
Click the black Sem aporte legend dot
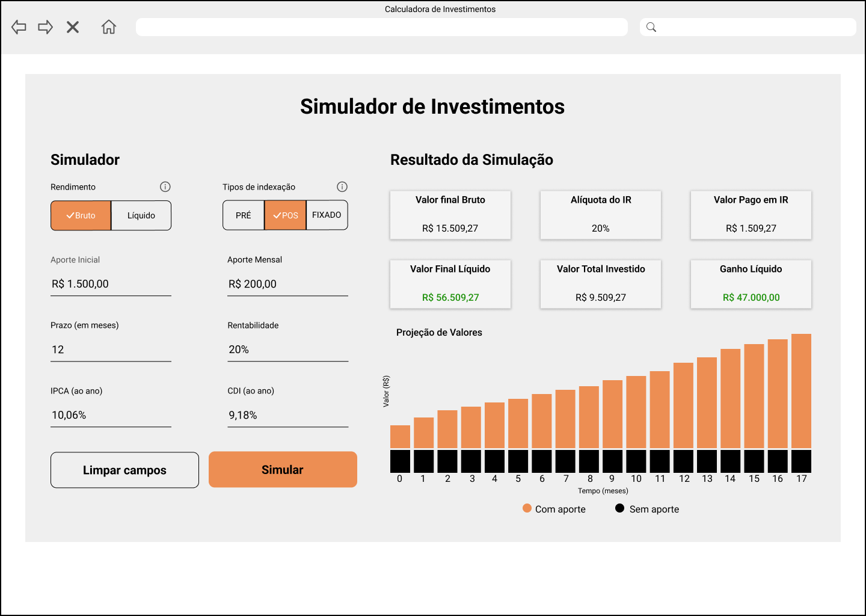619,508
